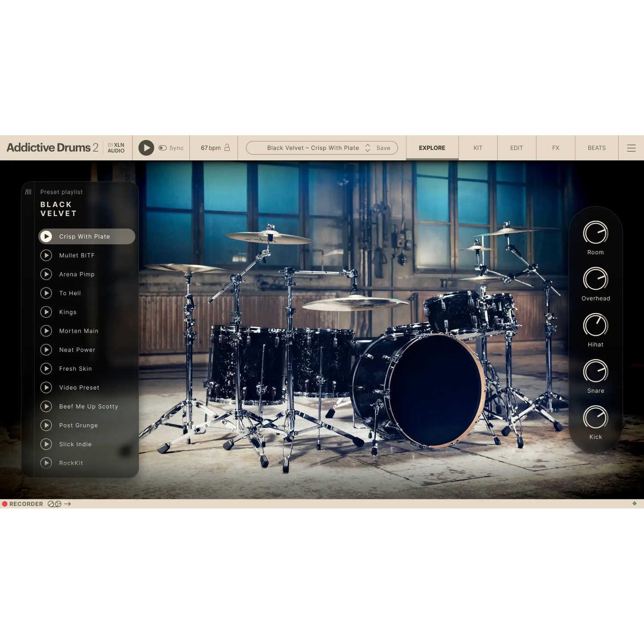Open the hamburger menu
The image size is (644, 644).
click(631, 148)
